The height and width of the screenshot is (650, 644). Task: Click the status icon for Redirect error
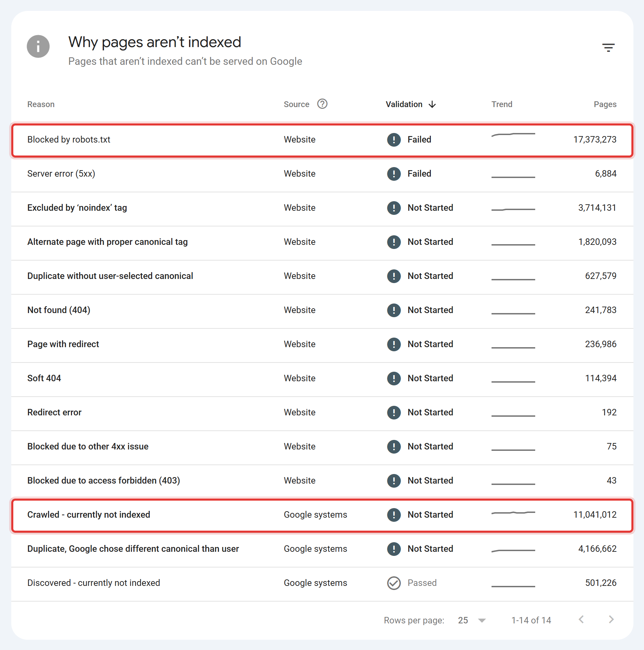394,412
